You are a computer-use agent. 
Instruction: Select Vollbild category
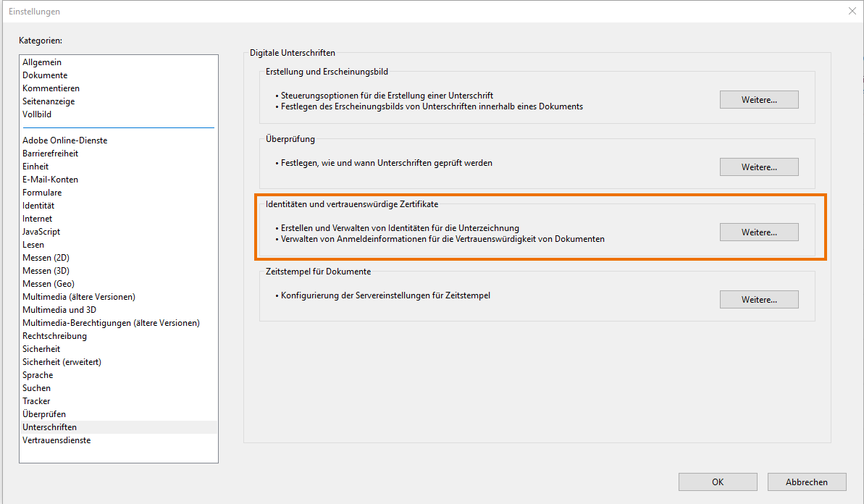pos(37,114)
